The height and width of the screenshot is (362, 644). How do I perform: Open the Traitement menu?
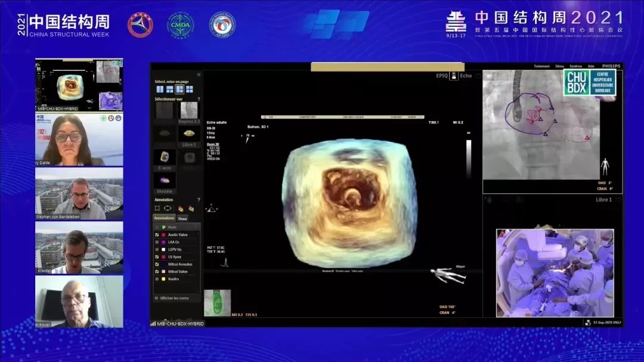541,66
